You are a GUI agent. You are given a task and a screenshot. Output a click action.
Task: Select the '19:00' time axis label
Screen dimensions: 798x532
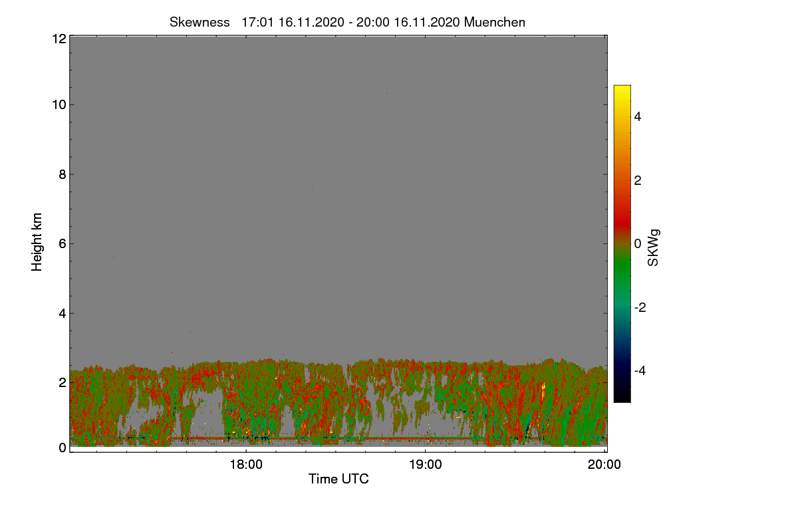426,465
